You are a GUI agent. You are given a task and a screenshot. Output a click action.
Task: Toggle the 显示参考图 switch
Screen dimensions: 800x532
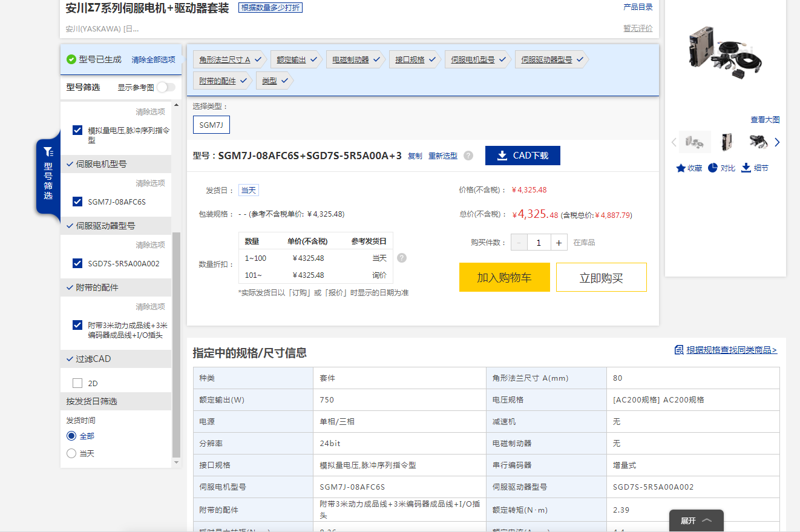point(166,87)
